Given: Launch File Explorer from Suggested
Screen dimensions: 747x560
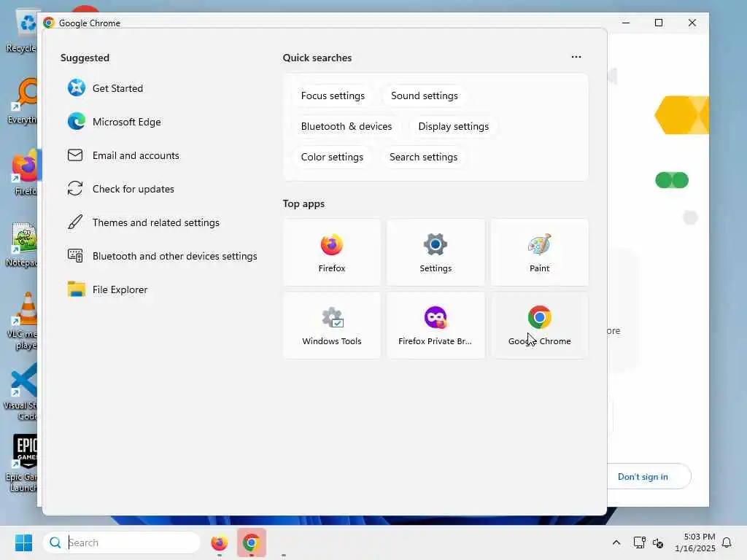Looking at the screenshot, I should click(x=108, y=289).
